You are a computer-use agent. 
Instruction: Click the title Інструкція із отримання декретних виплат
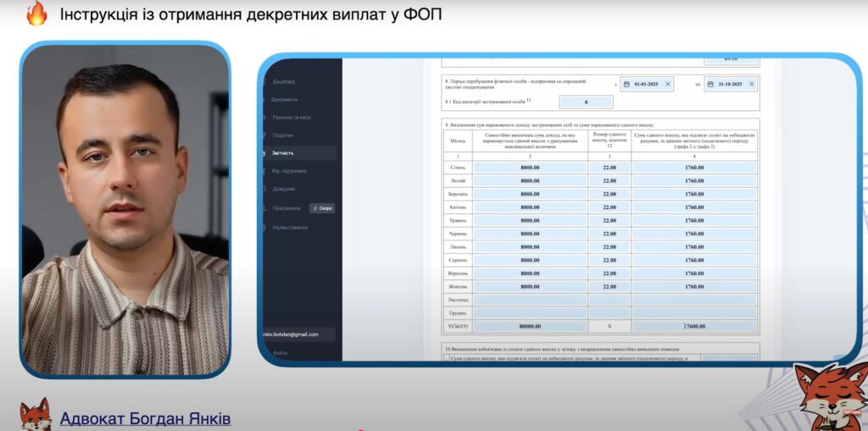click(x=251, y=14)
